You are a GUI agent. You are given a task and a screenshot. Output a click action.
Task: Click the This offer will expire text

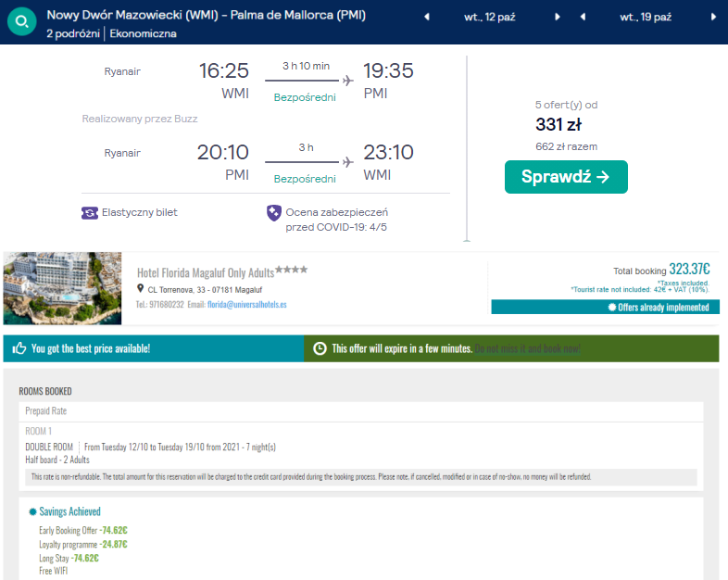click(402, 348)
